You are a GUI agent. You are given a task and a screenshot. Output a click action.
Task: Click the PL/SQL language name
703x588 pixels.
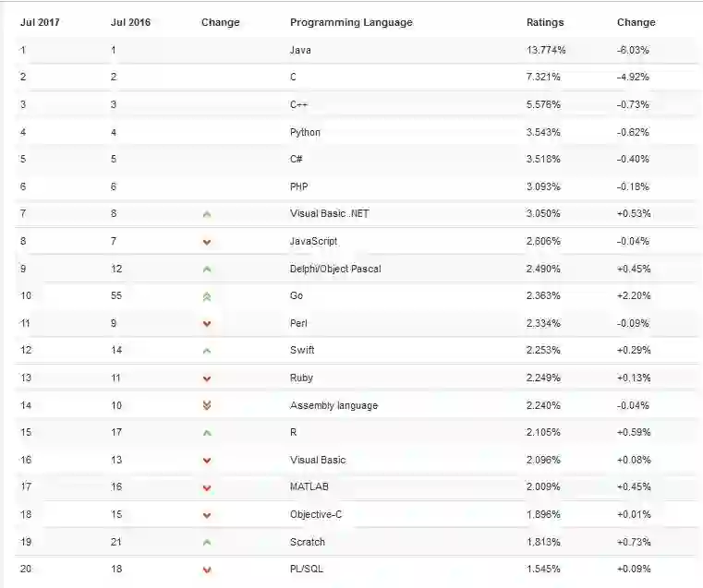click(307, 569)
